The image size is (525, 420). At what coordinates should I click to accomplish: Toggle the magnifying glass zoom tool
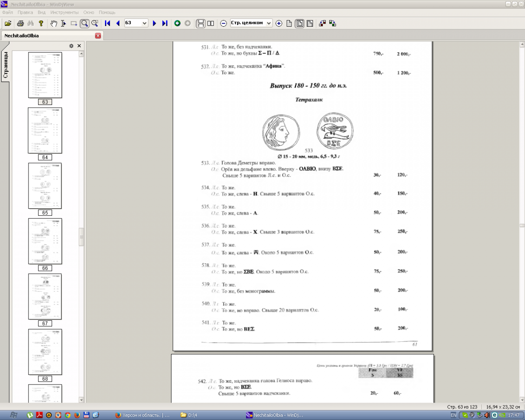pyautogui.click(x=84, y=23)
